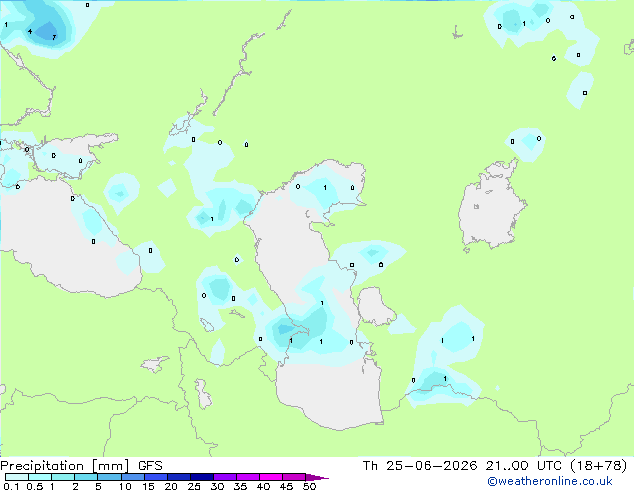Screen dimensions: 634x490
Task: Click legend label '20'
Action: coord(171,486)
